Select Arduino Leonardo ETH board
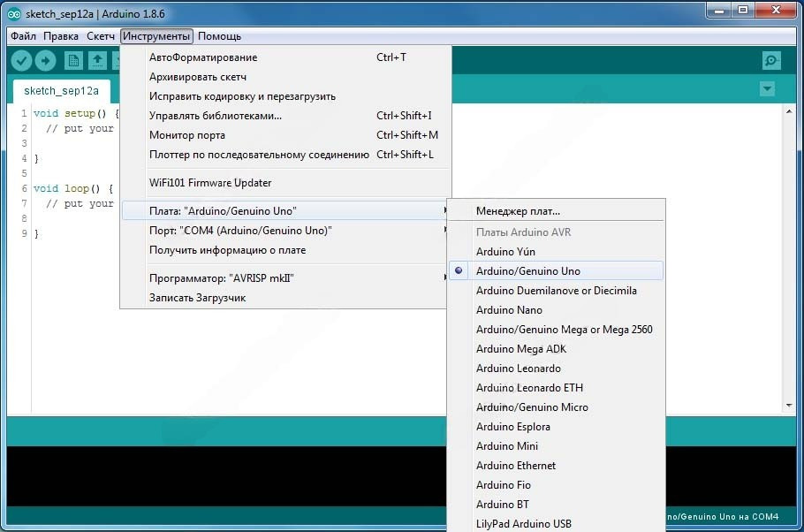The image size is (804, 532). click(x=529, y=388)
